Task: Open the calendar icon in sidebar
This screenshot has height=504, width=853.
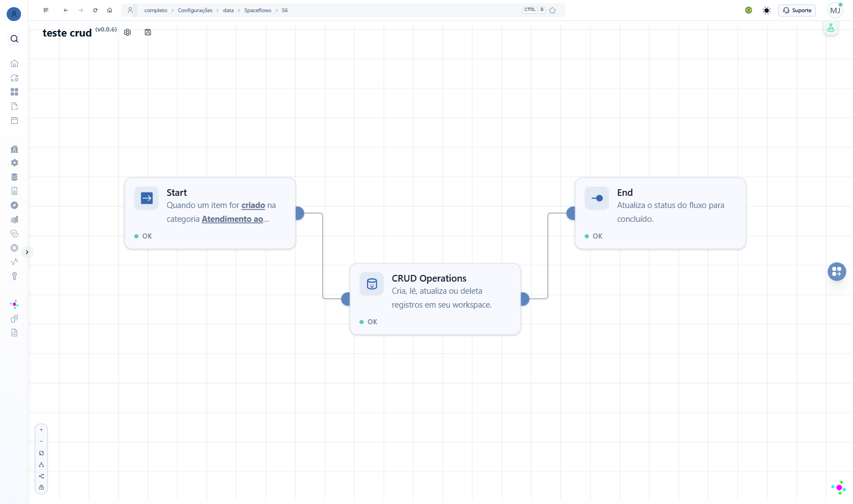Action: click(14, 120)
